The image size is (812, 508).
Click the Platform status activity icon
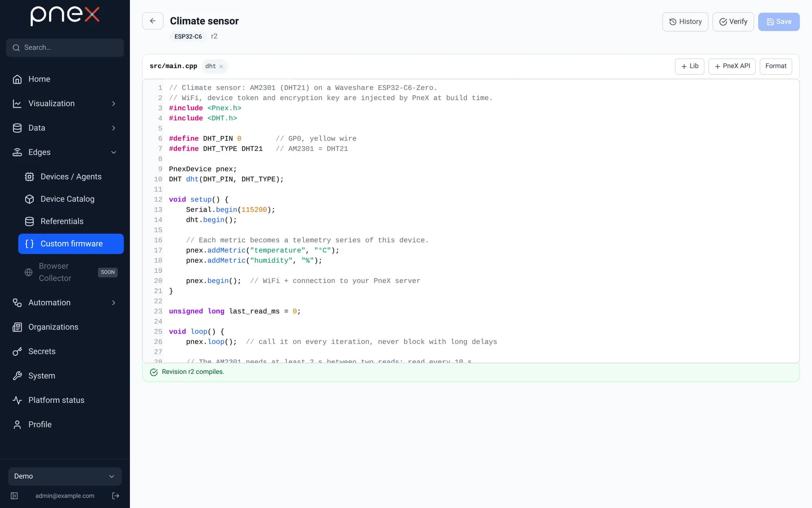coord(17,400)
